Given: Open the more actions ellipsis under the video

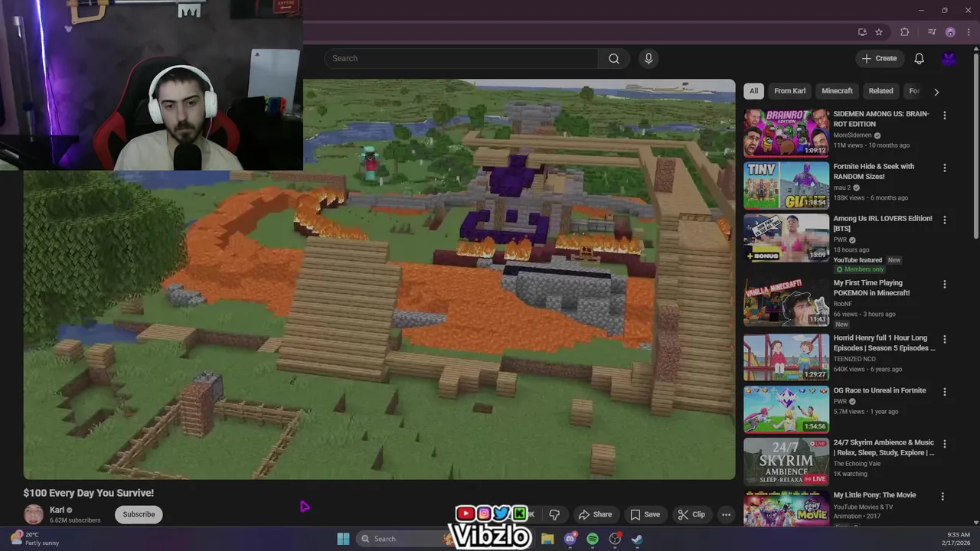Looking at the screenshot, I should (726, 514).
